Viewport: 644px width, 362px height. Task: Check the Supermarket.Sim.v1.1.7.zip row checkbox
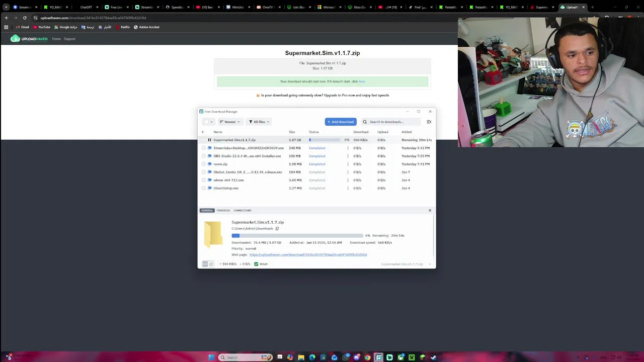203,140
